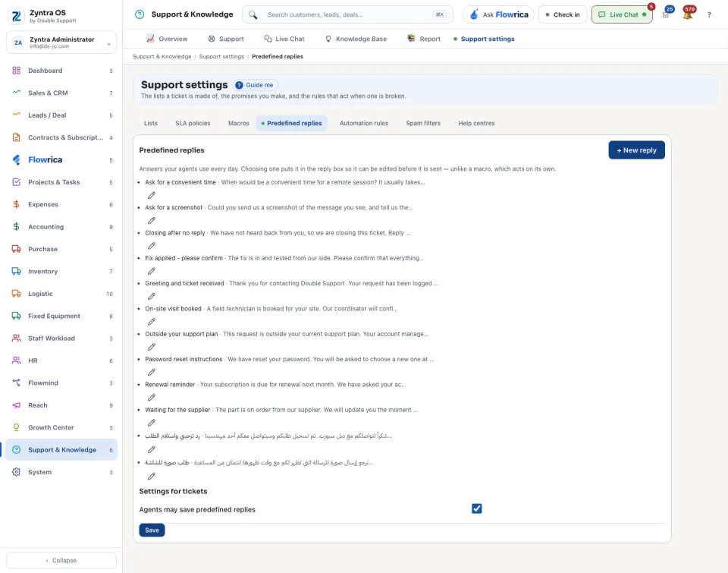Open Logistic in sidebar

(x=61, y=294)
